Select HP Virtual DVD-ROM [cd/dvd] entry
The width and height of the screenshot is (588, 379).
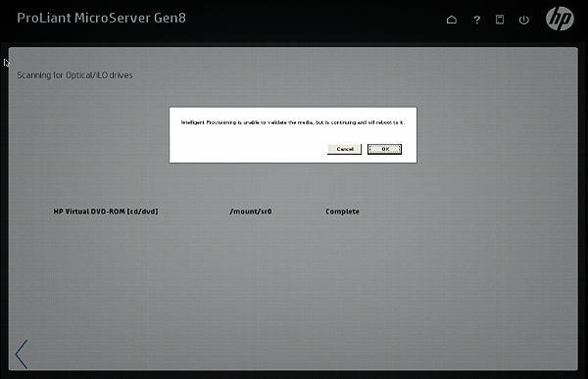tap(106, 212)
